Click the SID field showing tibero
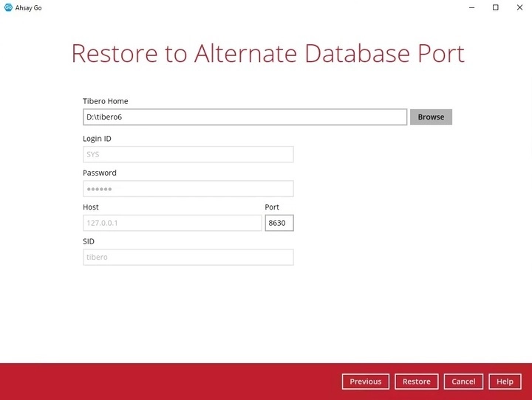This screenshot has width=532, height=400. [x=188, y=258]
